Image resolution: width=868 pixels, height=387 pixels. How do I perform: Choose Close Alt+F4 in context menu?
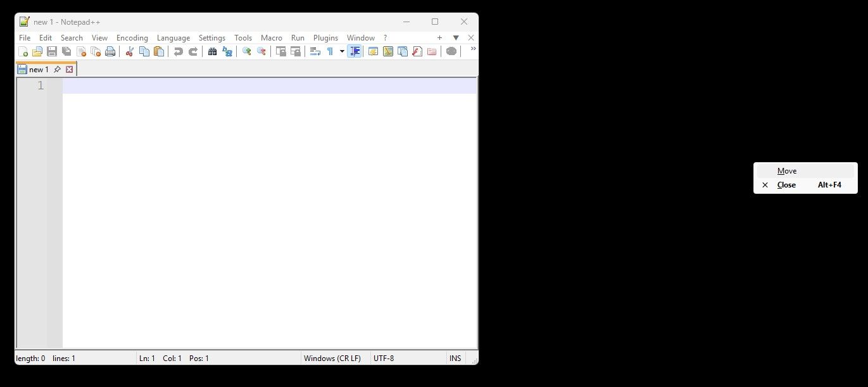coord(805,185)
